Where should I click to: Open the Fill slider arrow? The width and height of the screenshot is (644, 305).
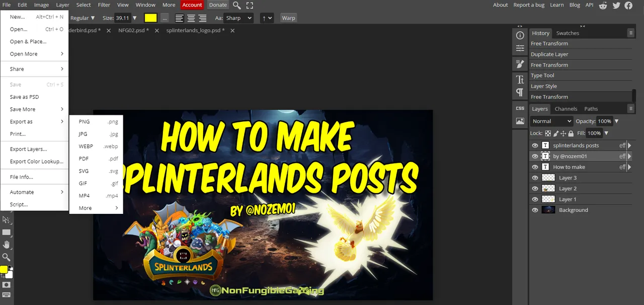click(x=606, y=133)
